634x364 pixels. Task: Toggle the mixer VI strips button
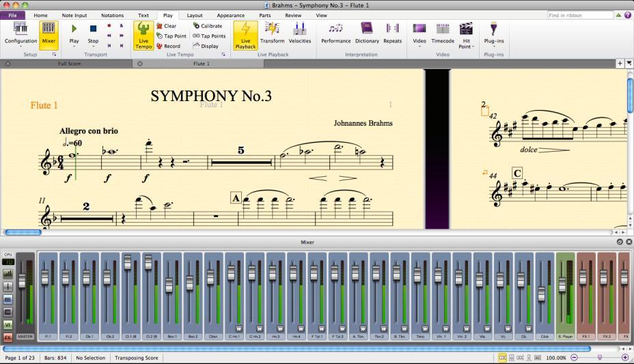click(8, 324)
